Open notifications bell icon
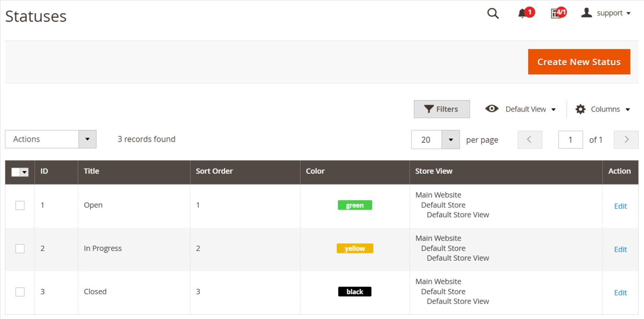 (522, 13)
